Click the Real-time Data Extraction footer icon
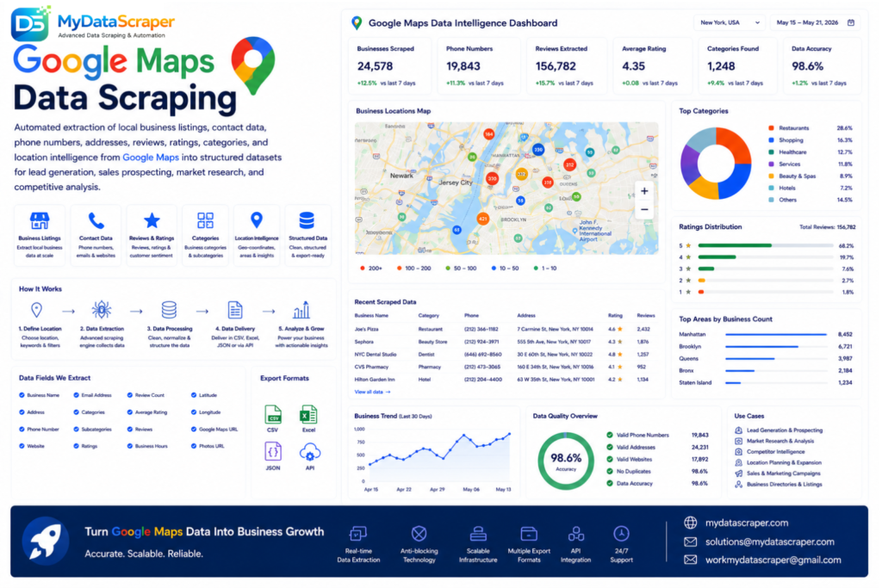882x588 pixels. (x=358, y=533)
